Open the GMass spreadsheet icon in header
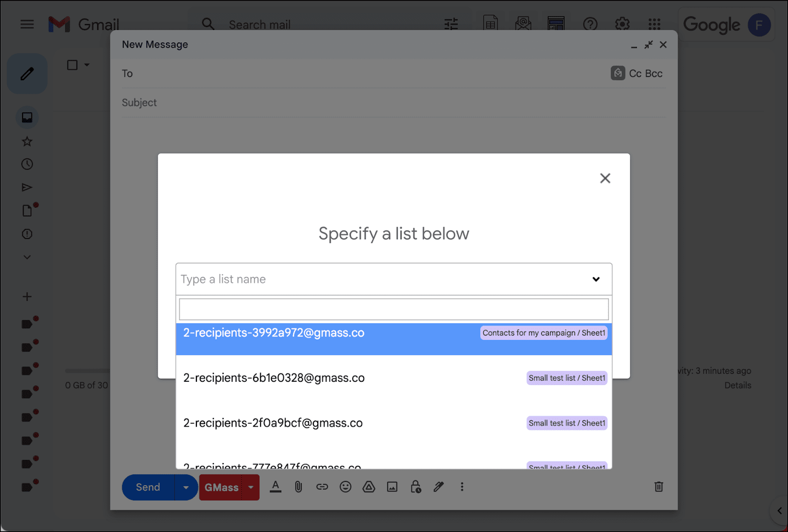This screenshot has height=532, width=788. pyautogui.click(x=491, y=24)
